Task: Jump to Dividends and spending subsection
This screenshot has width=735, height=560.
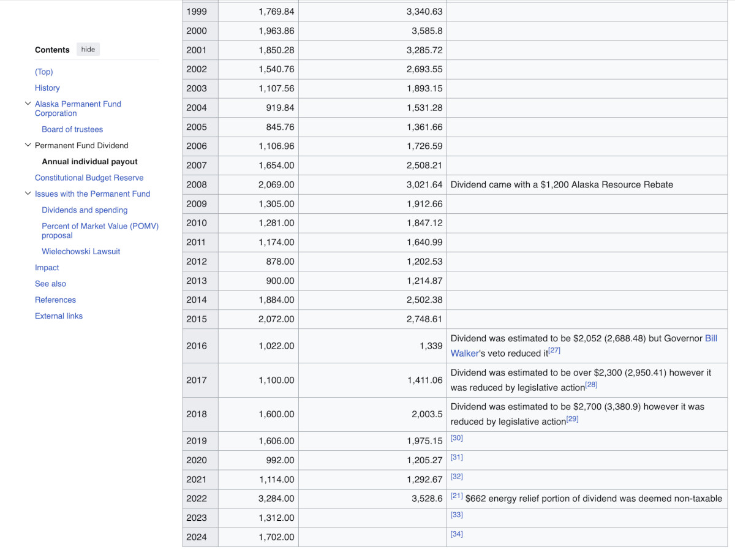Action: 85,210
